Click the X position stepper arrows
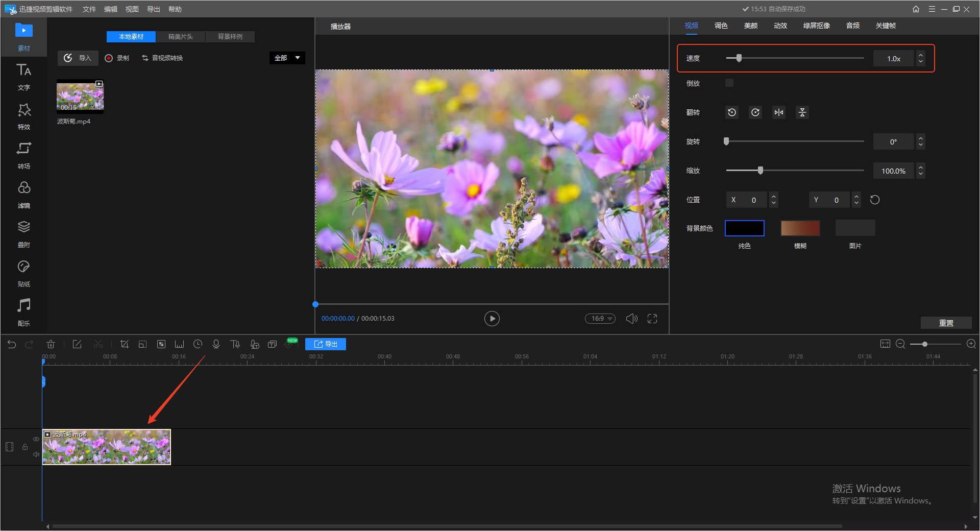The height and width of the screenshot is (531, 980). point(774,200)
